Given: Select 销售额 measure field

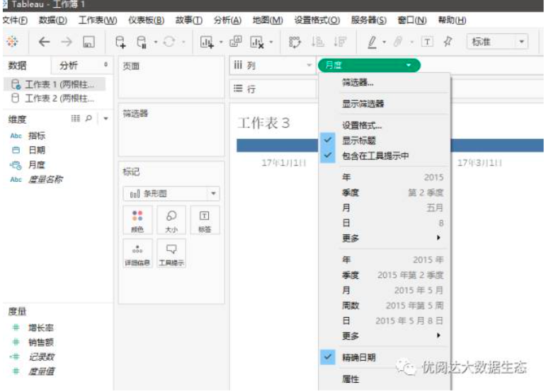Looking at the screenshot, I should click(x=40, y=342).
